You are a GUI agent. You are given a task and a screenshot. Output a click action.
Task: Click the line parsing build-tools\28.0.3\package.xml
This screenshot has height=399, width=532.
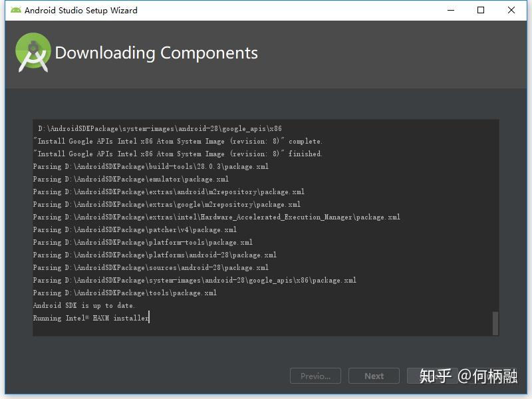coord(151,167)
